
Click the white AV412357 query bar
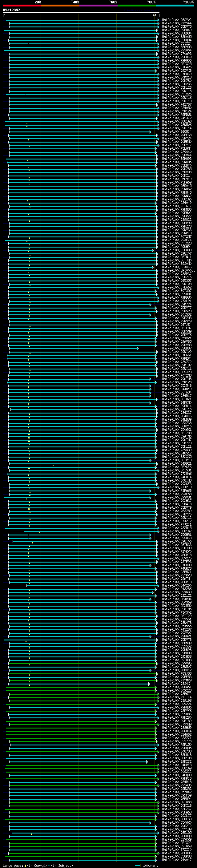click(81, 13)
